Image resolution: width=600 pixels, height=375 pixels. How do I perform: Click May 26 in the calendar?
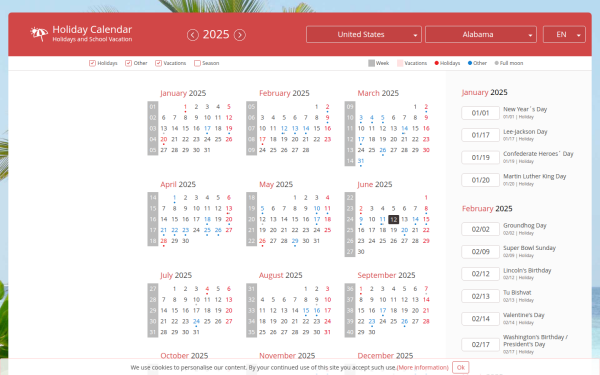pos(262,241)
